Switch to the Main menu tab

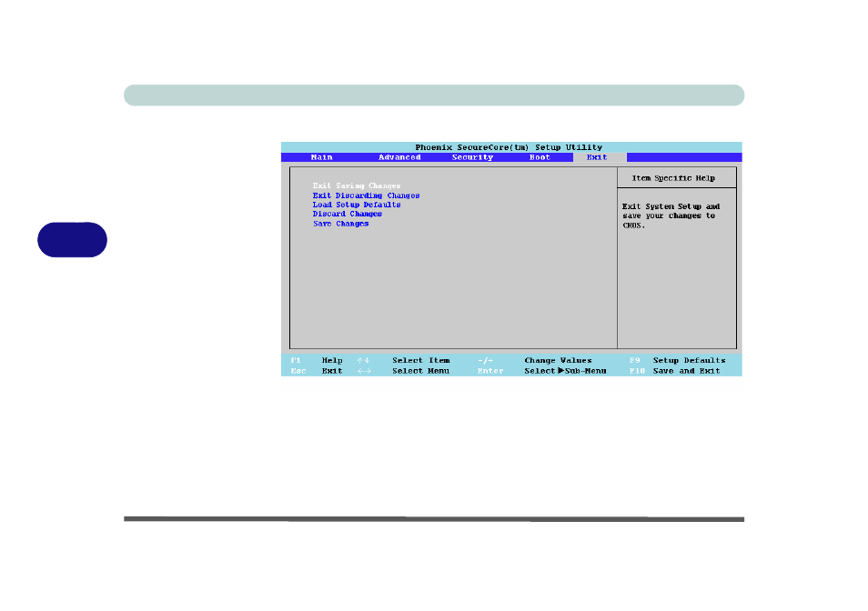point(321,157)
